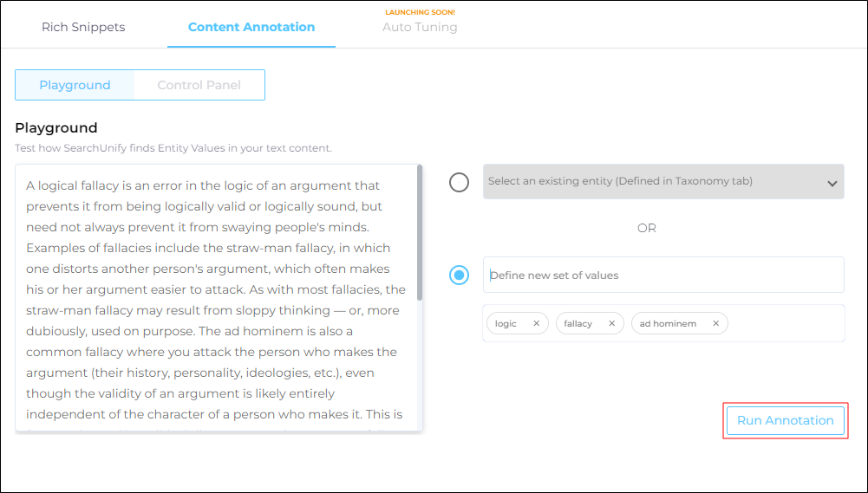
Task: Select the 'existing entity' radio button
Action: 459,182
